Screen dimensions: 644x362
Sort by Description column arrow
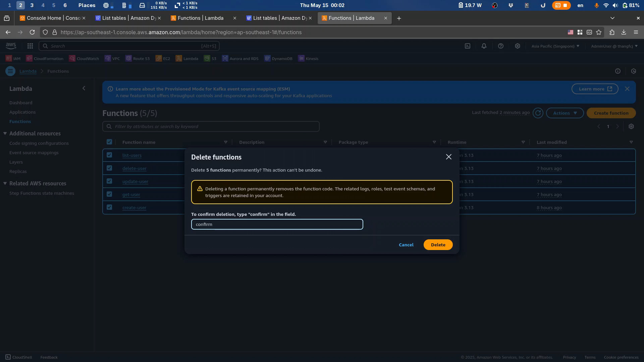tap(325, 142)
